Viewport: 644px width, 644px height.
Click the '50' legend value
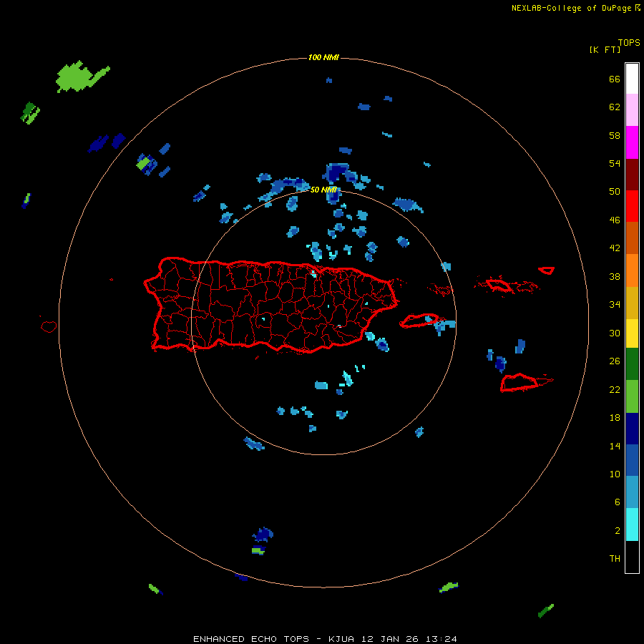[x=615, y=192]
